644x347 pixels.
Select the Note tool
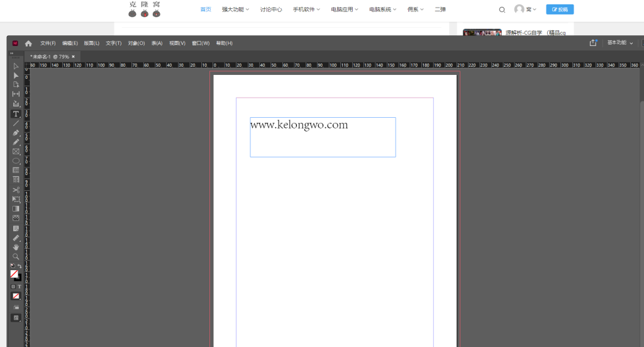pos(16,229)
